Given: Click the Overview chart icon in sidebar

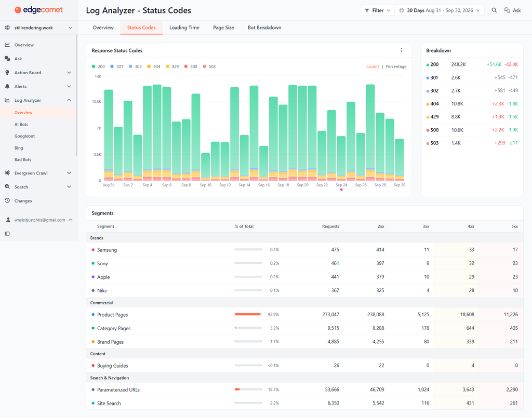Looking at the screenshot, I should point(7,45).
